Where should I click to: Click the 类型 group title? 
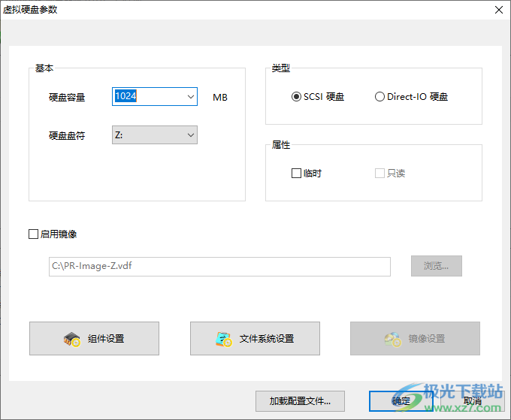(280, 68)
